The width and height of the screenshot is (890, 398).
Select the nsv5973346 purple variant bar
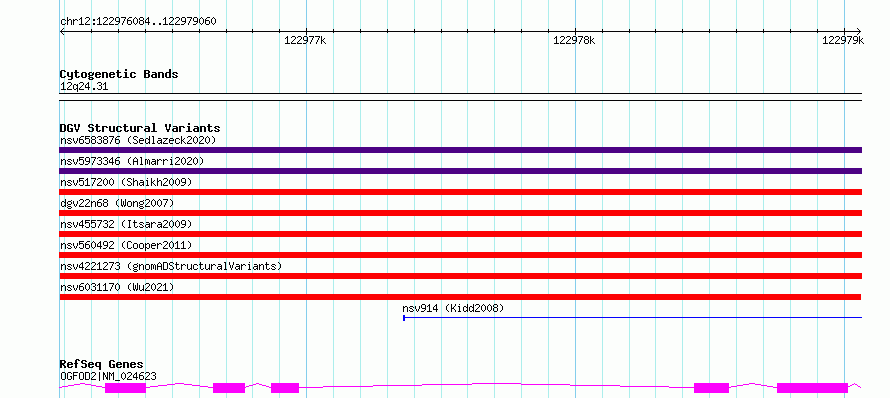460,171
